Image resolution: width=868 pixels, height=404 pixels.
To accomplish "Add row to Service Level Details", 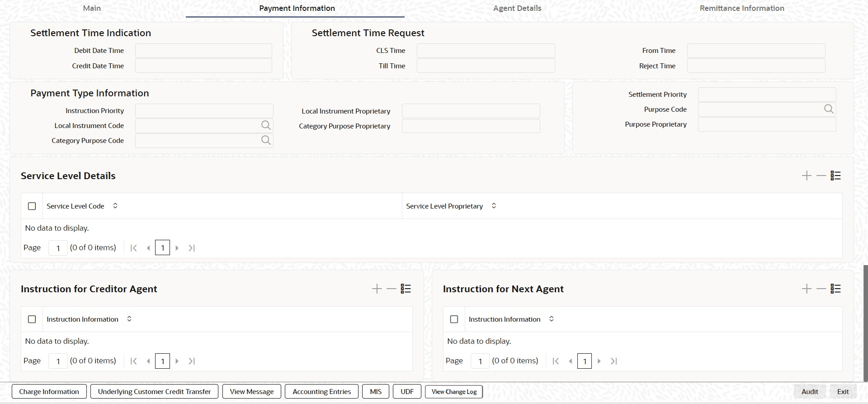I will tap(807, 176).
